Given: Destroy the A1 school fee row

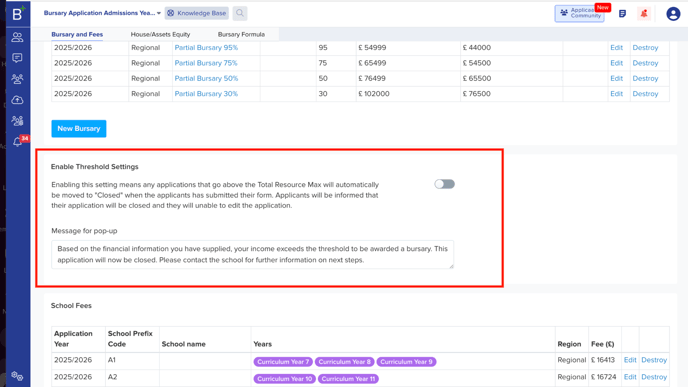Looking at the screenshot, I should (x=654, y=360).
